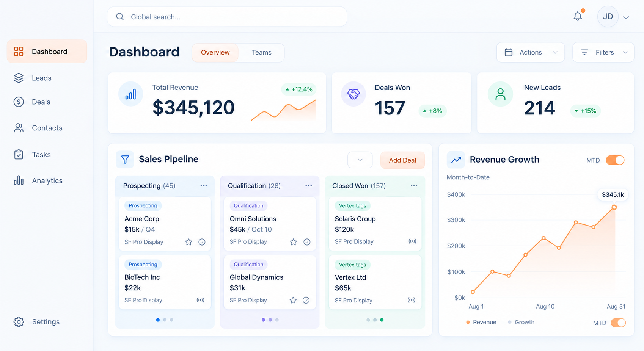Image resolution: width=644 pixels, height=351 pixels.
Task: Click the Leads layers icon
Action: click(19, 78)
